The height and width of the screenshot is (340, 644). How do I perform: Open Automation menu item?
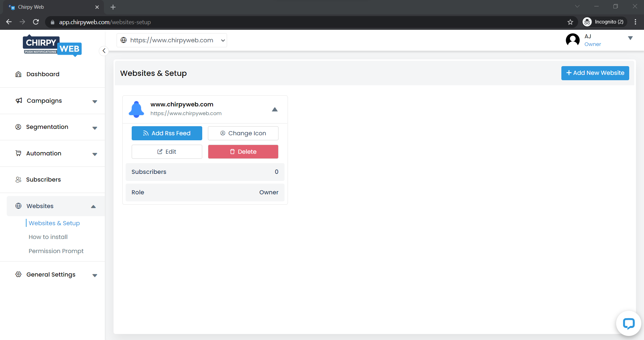point(44,153)
